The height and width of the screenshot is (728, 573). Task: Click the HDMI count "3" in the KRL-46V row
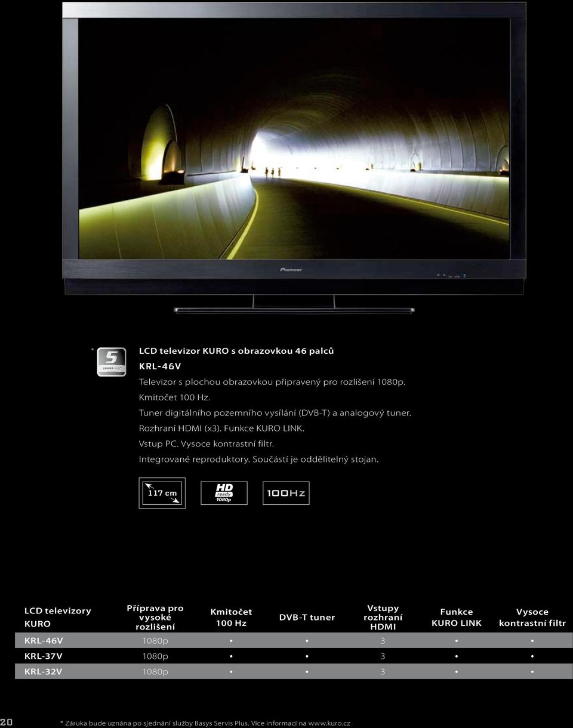(383, 641)
